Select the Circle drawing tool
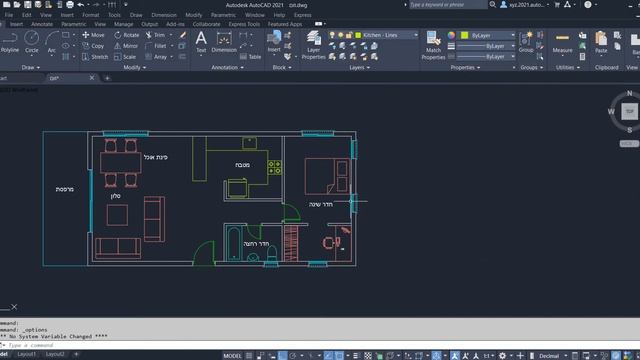 [31, 42]
